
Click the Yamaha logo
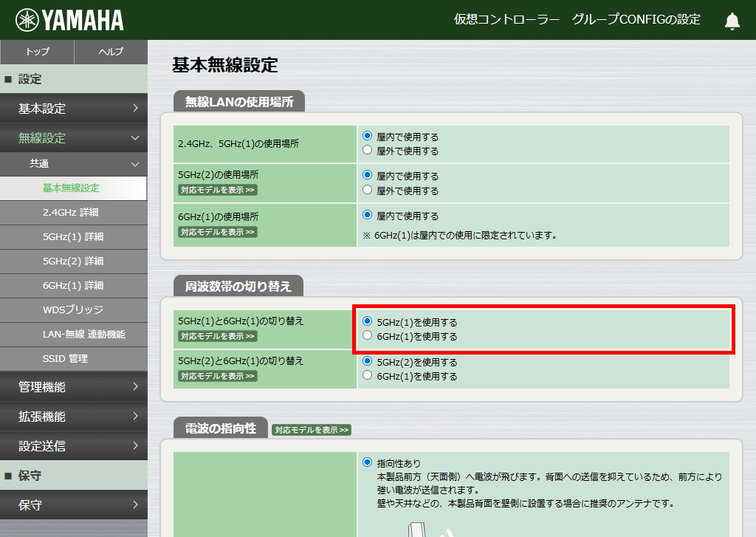coord(69,20)
